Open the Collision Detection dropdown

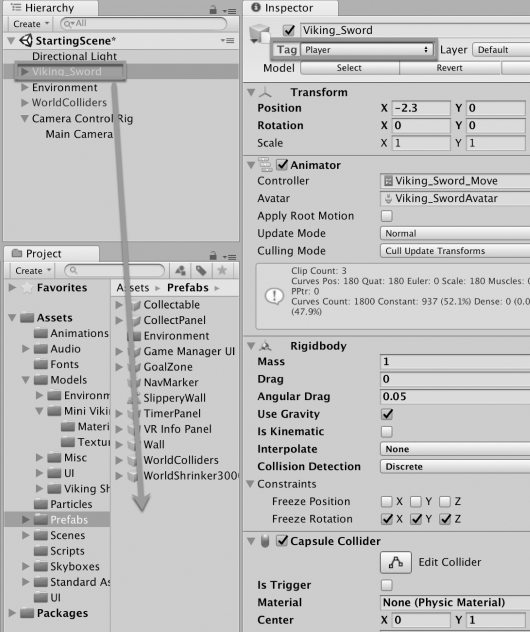[455, 466]
